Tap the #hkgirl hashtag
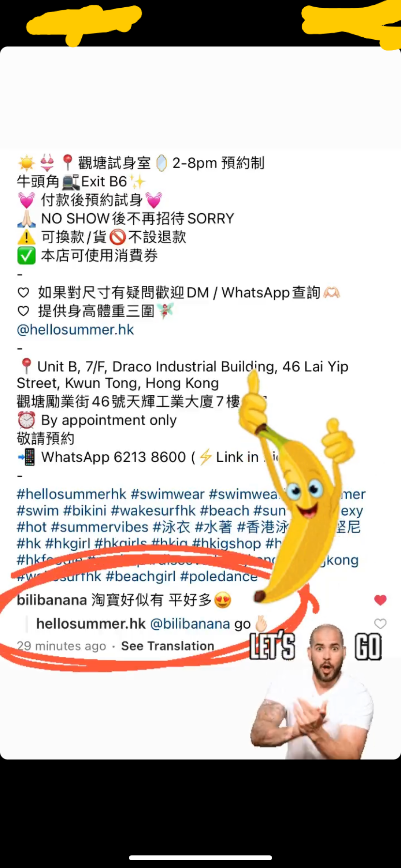Image resolution: width=401 pixels, height=868 pixels. pyautogui.click(x=68, y=543)
